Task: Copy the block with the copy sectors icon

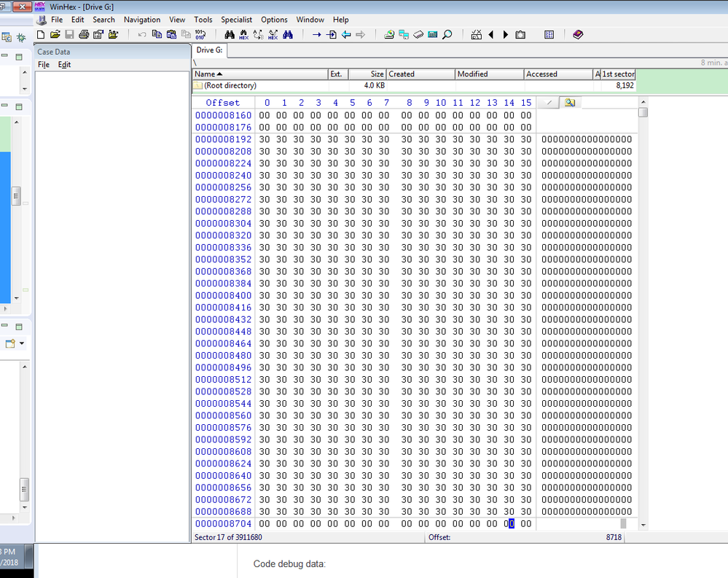Action: [157, 34]
